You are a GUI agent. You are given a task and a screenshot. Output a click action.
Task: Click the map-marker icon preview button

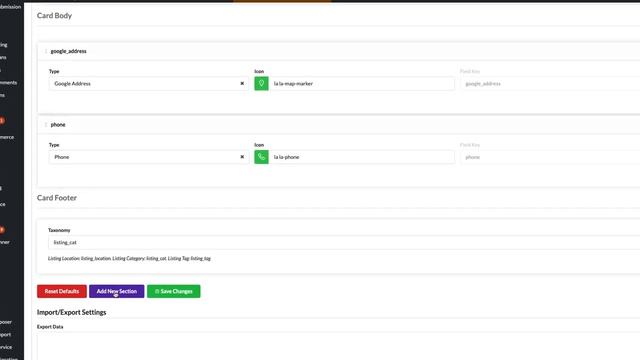[x=261, y=83]
